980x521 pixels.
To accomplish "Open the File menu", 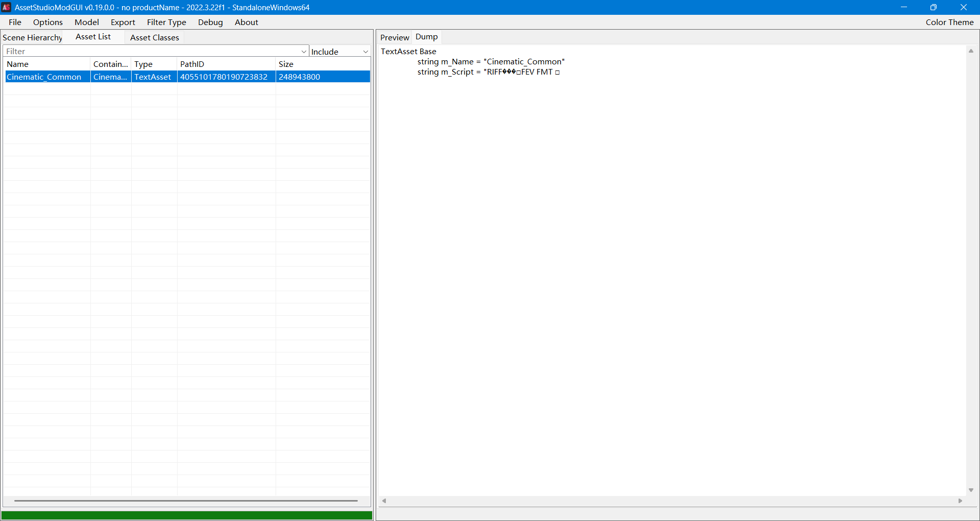I will 15,22.
